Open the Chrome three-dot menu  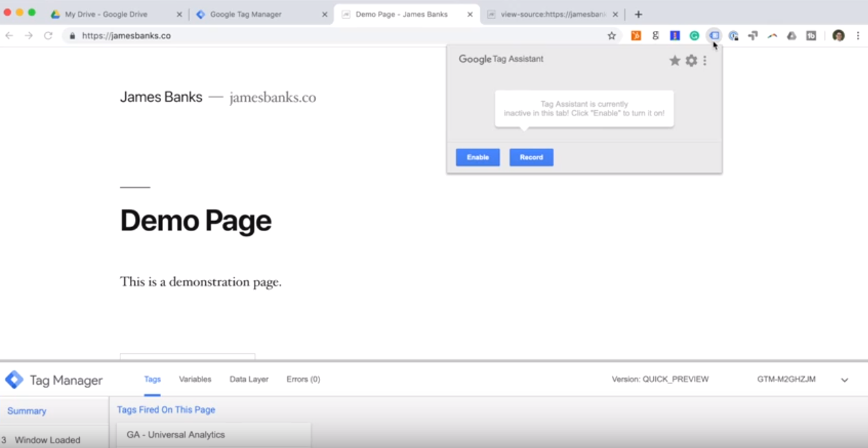click(857, 35)
